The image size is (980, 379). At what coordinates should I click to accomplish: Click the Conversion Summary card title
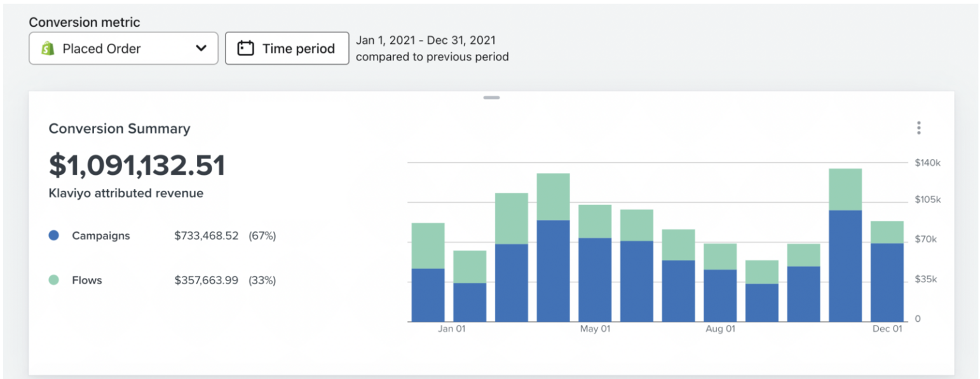point(119,128)
